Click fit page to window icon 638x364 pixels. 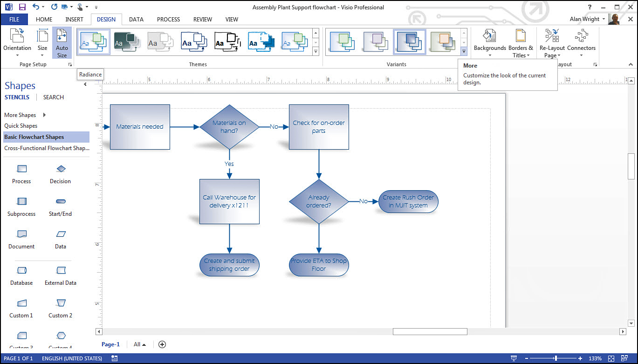(x=611, y=358)
